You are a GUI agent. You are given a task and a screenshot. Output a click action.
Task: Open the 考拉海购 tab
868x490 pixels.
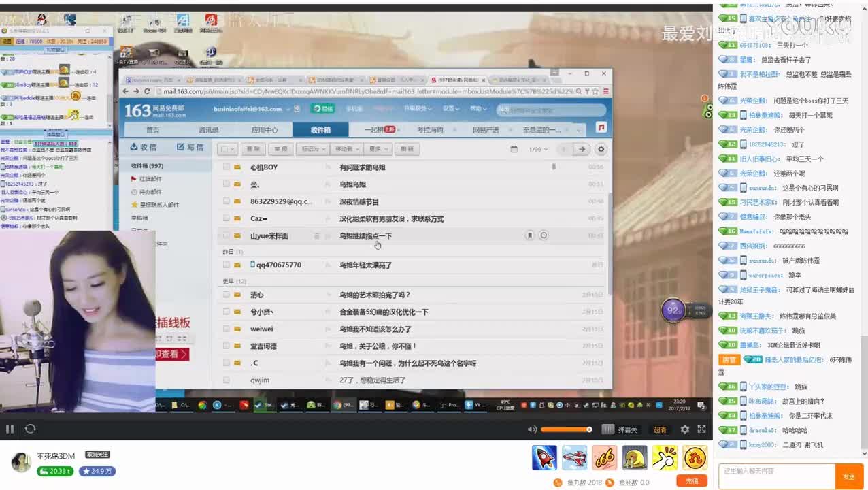[430, 130]
